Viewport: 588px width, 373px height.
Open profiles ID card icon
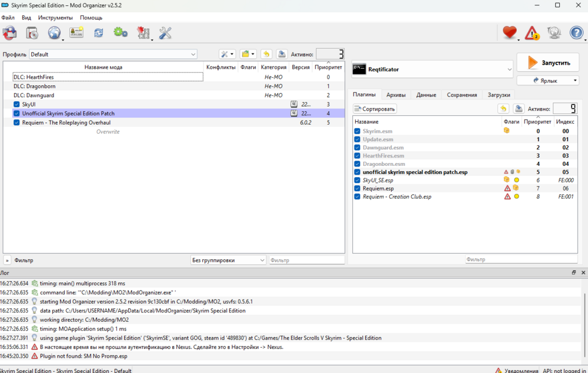pos(76,33)
